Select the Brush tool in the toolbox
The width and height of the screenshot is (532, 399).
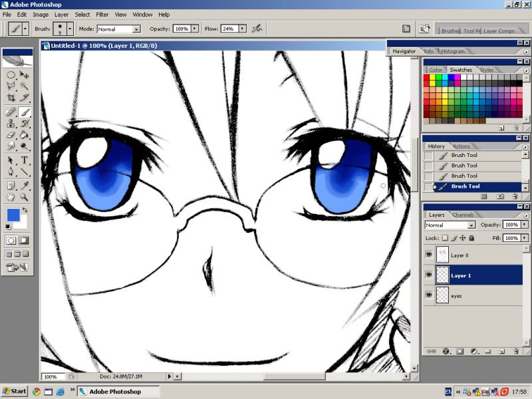24,112
